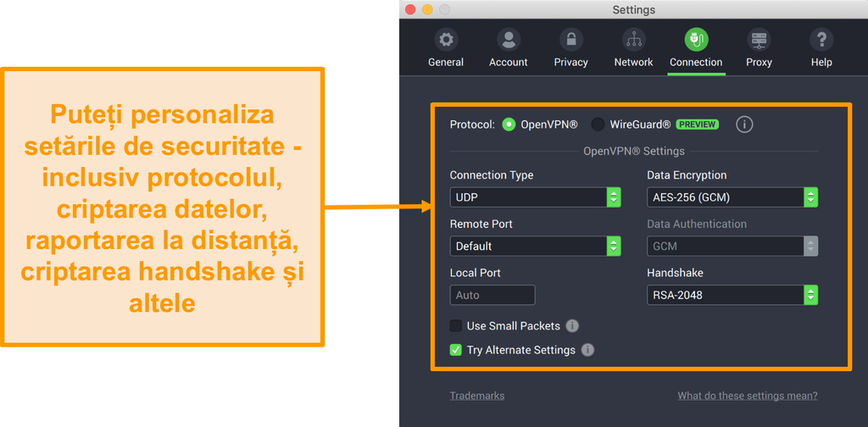Click the 'Connection Type' label text

[x=492, y=175]
